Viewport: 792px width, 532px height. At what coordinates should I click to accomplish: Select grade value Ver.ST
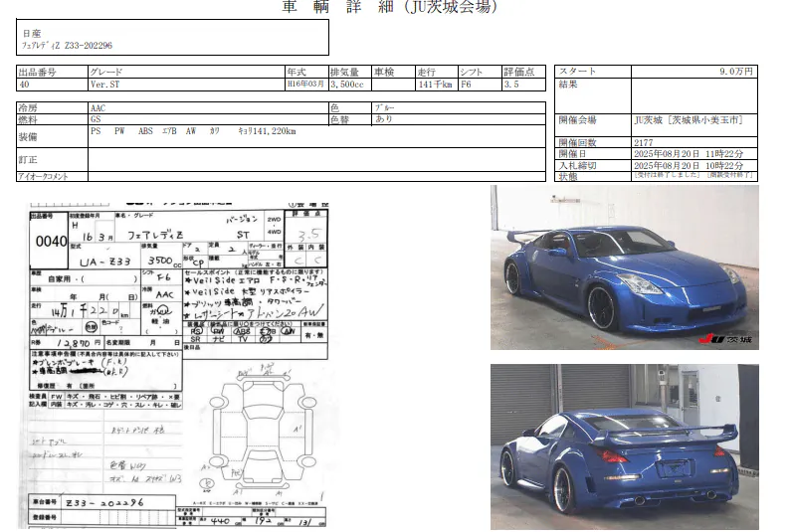[105, 85]
